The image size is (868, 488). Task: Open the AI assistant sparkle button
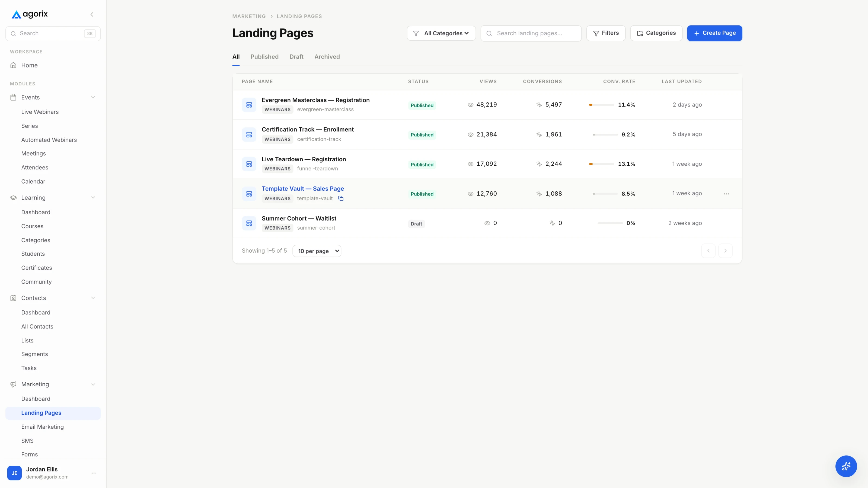pyautogui.click(x=846, y=466)
